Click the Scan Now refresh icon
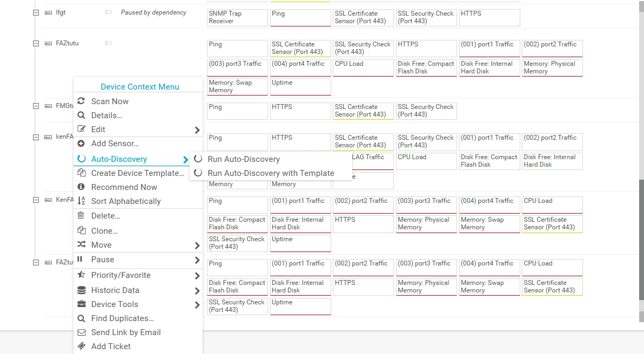Image resolution: width=644 pixels, height=354 pixels. click(82, 101)
